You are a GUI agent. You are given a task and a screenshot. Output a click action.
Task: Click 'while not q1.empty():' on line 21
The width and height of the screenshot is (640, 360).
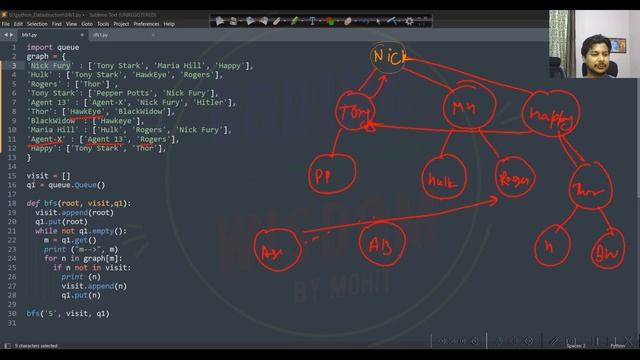[x=81, y=231]
